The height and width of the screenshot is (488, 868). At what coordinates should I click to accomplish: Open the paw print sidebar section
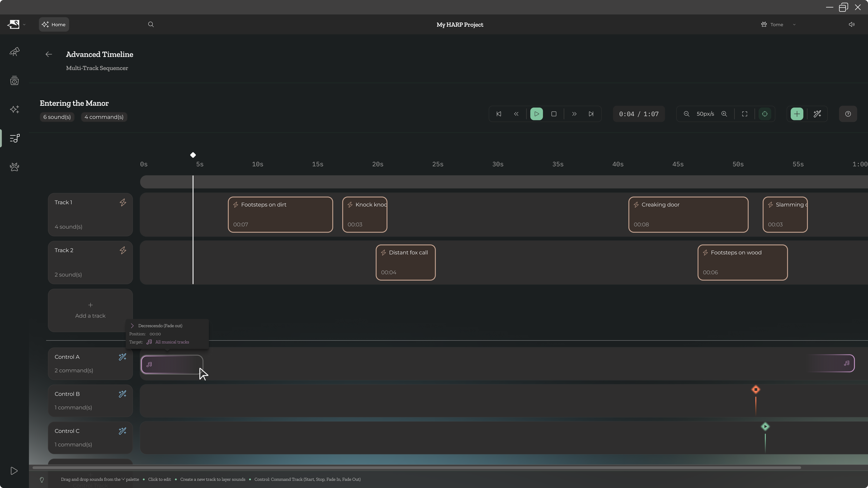coord(14,167)
